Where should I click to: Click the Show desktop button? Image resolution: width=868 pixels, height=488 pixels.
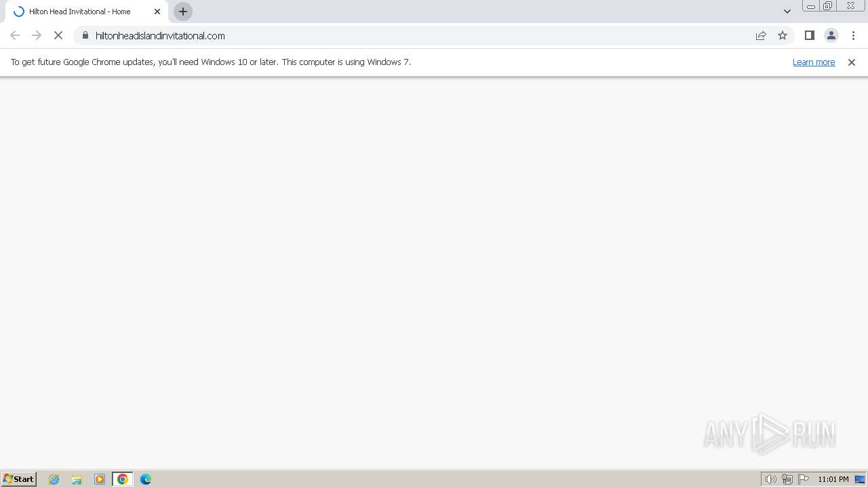click(x=860, y=479)
